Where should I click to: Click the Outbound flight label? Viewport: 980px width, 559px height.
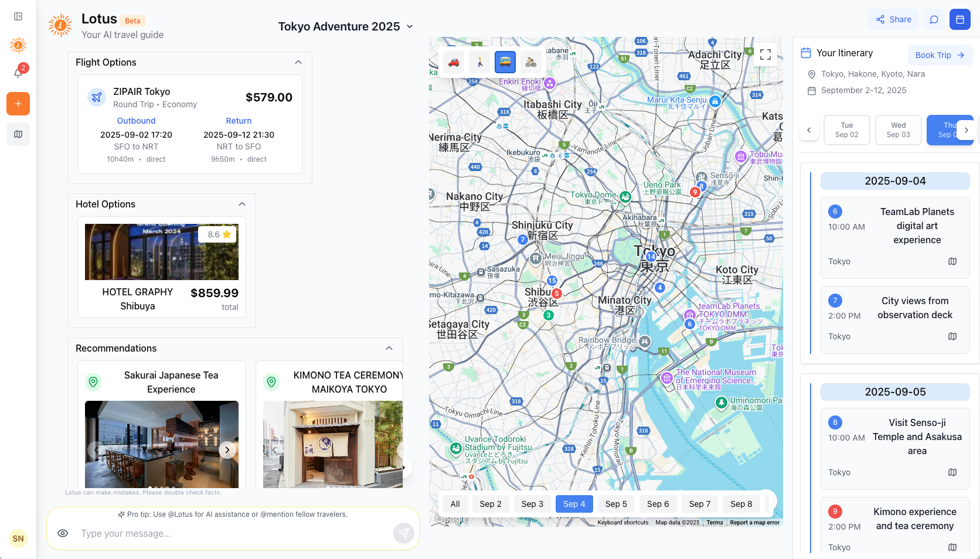(x=136, y=121)
